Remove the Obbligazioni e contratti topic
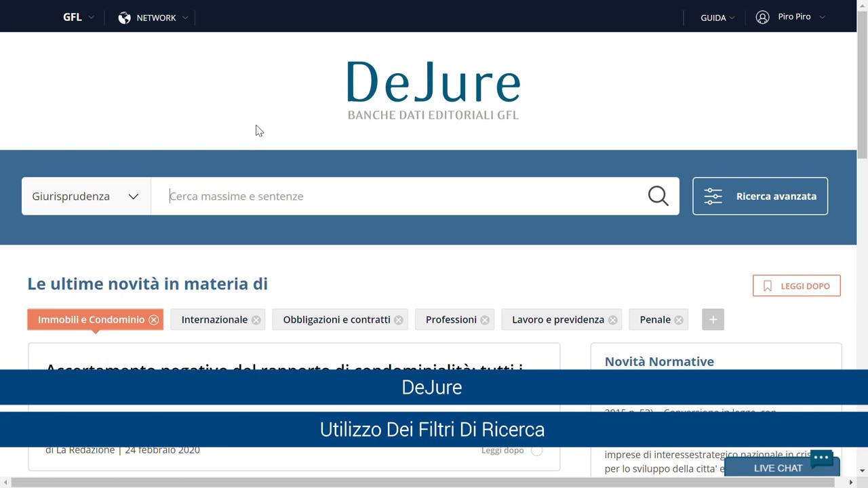The width and height of the screenshot is (868, 488). [x=398, y=320]
